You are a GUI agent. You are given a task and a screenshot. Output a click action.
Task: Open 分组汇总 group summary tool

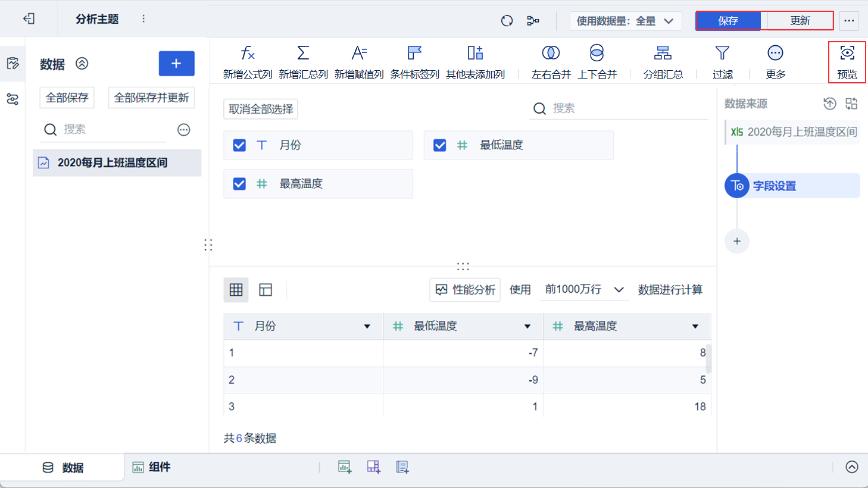663,62
